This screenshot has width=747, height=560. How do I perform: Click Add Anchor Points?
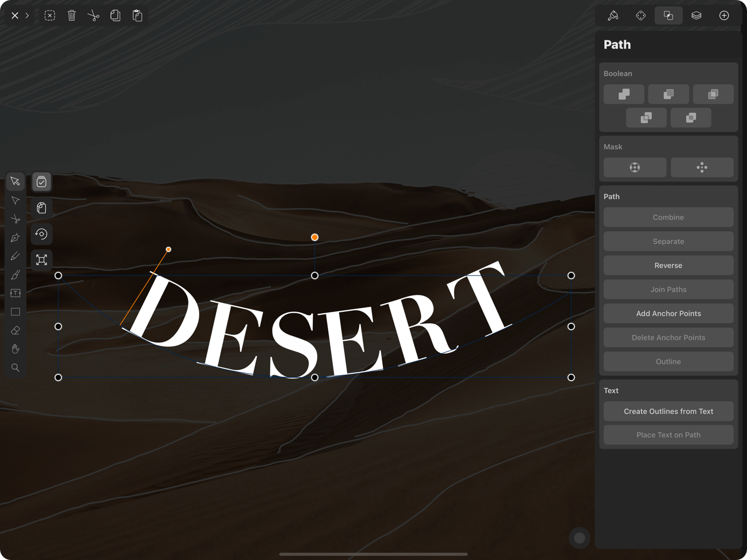pyautogui.click(x=668, y=313)
